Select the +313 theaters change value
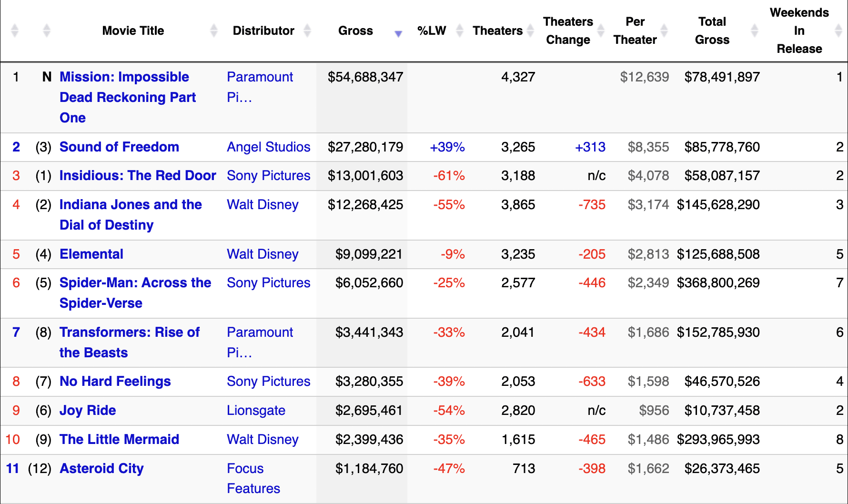Viewport: 848px width, 504px height. click(x=590, y=147)
